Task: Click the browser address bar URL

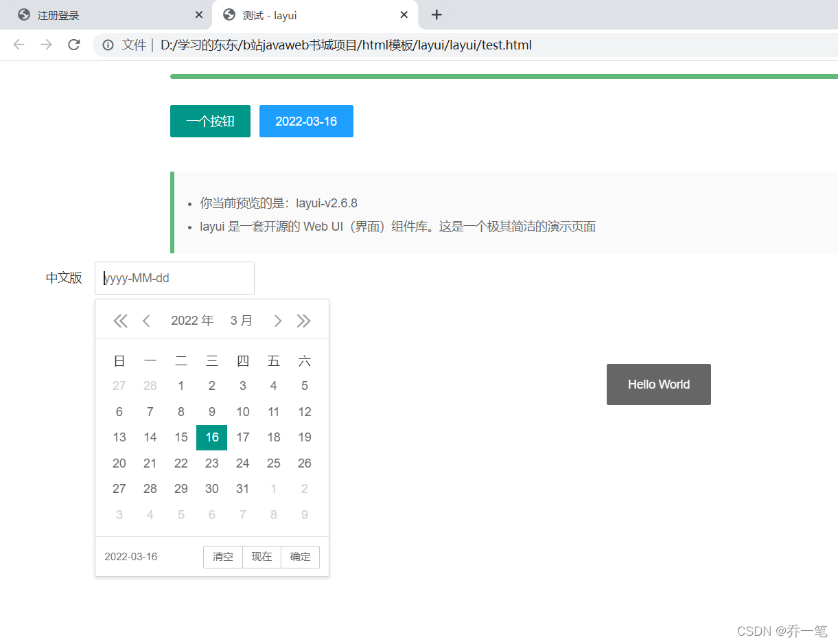Action: tap(346, 45)
